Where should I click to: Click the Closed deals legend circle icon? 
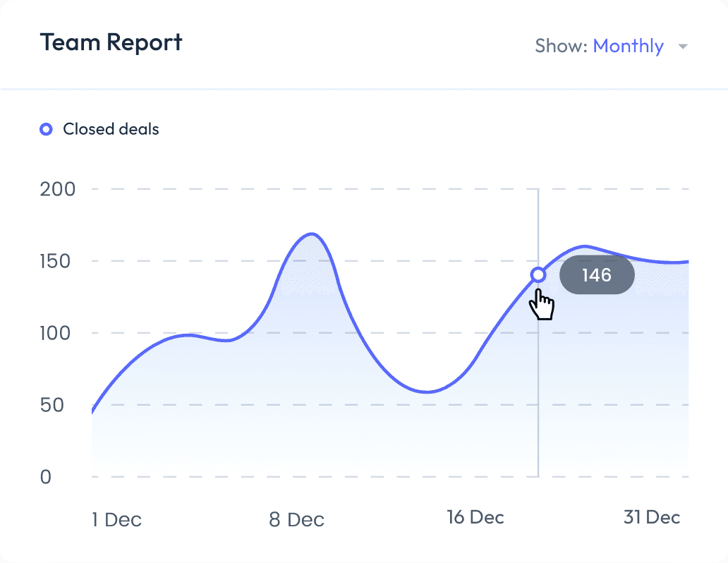point(46,129)
